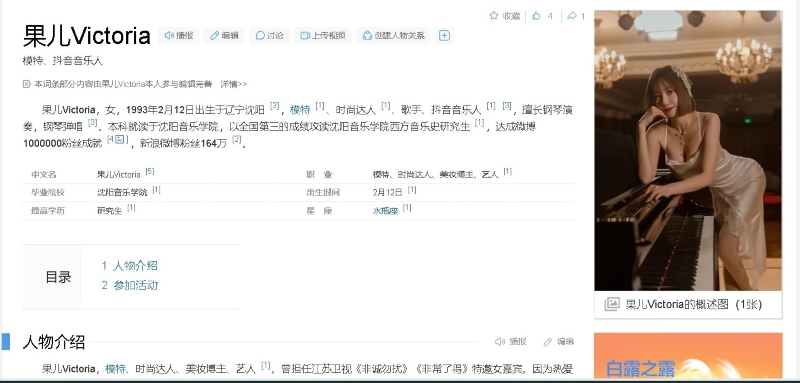This screenshot has height=383, width=800.
Task: Jump to 2 参加活动 in contents
Action: [130, 285]
